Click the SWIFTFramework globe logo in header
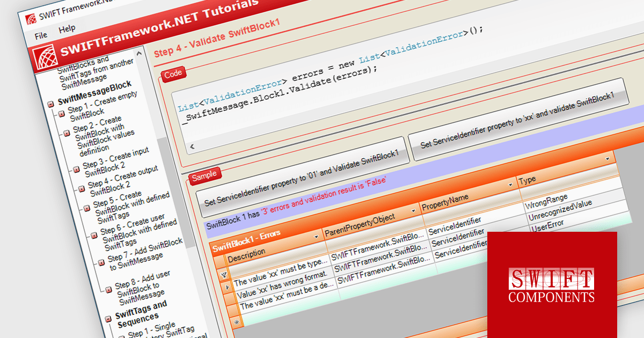Screen dimensions: 644x338 (x=45, y=57)
